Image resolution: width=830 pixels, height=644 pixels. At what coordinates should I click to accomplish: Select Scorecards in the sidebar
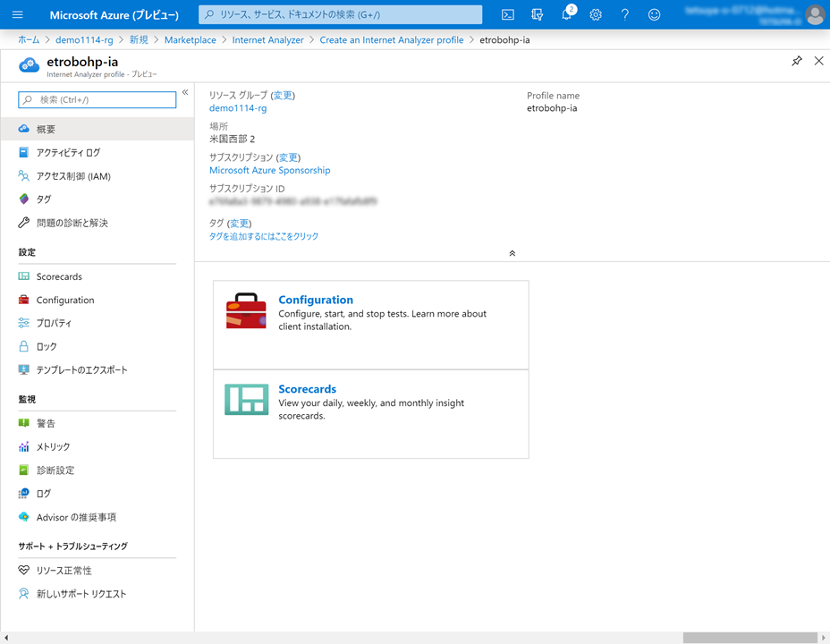(x=59, y=276)
